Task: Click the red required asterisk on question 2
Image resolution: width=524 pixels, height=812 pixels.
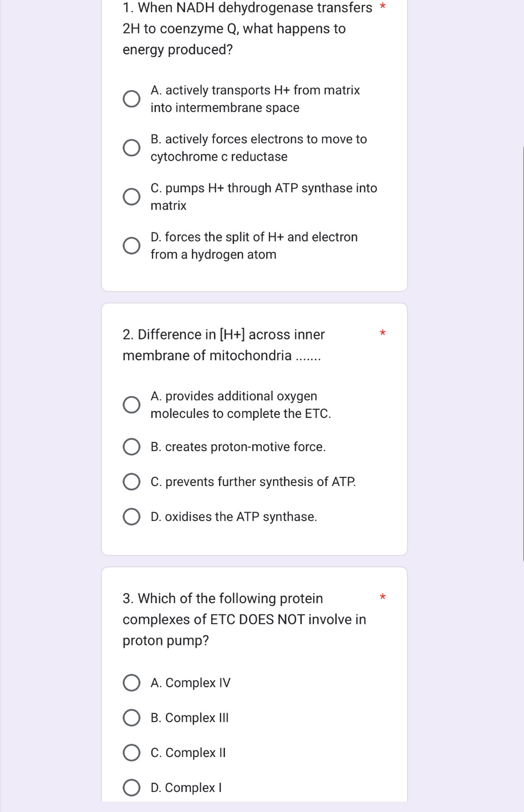Action: pos(382,333)
